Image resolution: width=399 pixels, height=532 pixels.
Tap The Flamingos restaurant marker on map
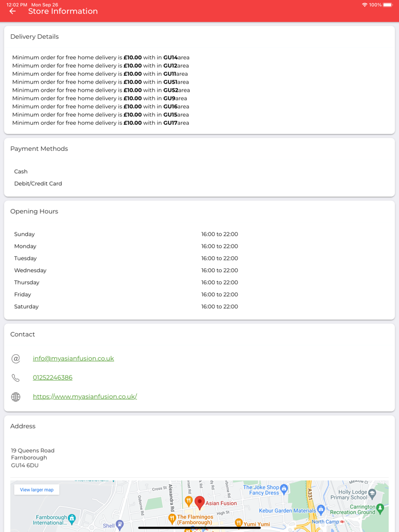(172, 518)
